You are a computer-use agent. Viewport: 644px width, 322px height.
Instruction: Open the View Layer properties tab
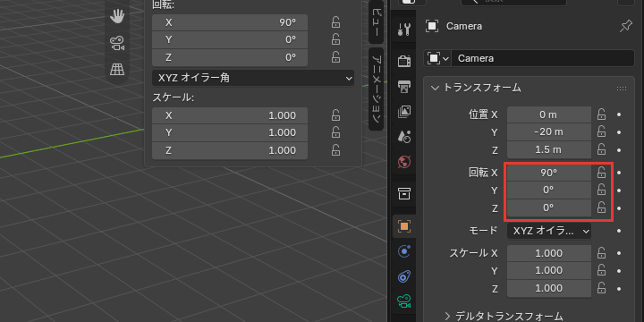pos(404,112)
